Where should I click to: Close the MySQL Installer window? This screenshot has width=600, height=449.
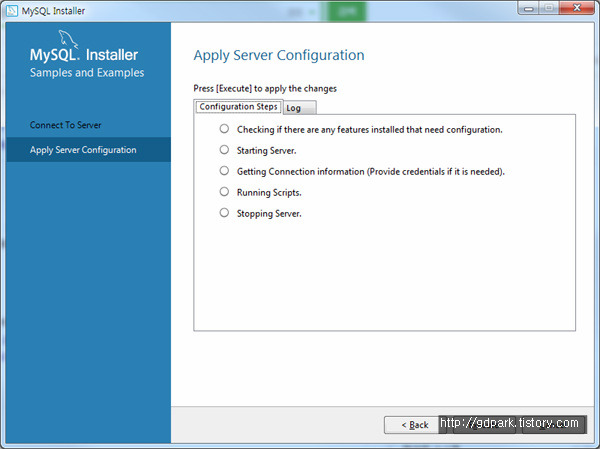(577, 8)
